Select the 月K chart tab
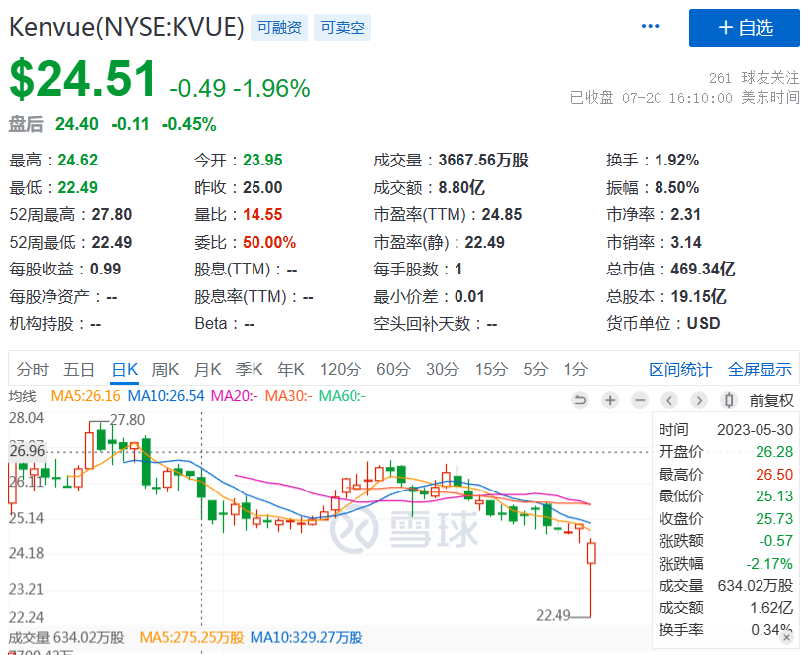Screen dimensions: 812x655 (208, 369)
